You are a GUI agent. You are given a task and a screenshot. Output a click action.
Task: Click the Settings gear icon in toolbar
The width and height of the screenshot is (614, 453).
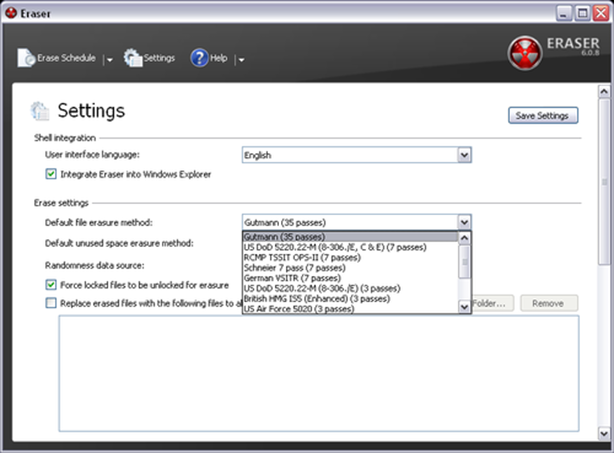(133, 58)
